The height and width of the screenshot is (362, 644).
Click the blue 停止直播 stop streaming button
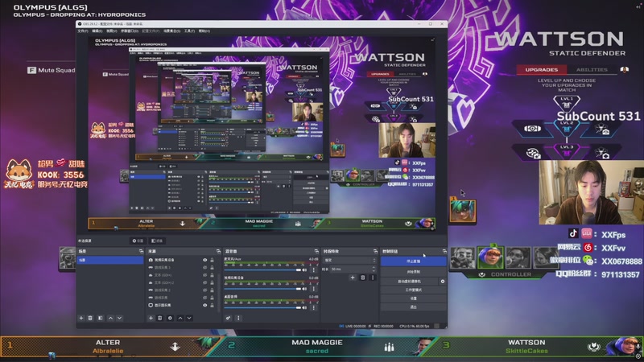tap(413, 261)
